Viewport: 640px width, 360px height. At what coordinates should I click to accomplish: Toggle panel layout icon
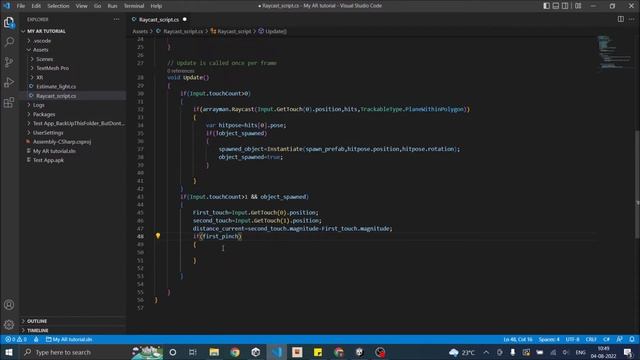pyautogui.click(x=556, y=6)
